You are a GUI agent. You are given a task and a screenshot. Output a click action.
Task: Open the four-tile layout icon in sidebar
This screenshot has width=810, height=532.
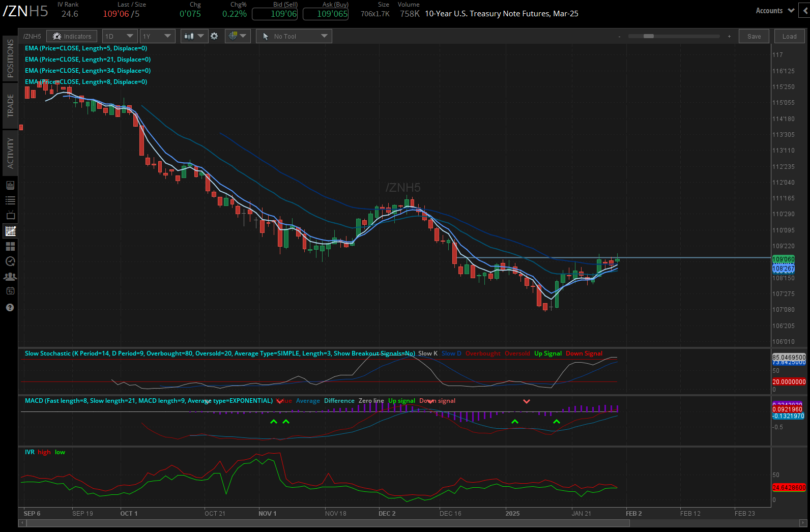click(x=10, y=246)
